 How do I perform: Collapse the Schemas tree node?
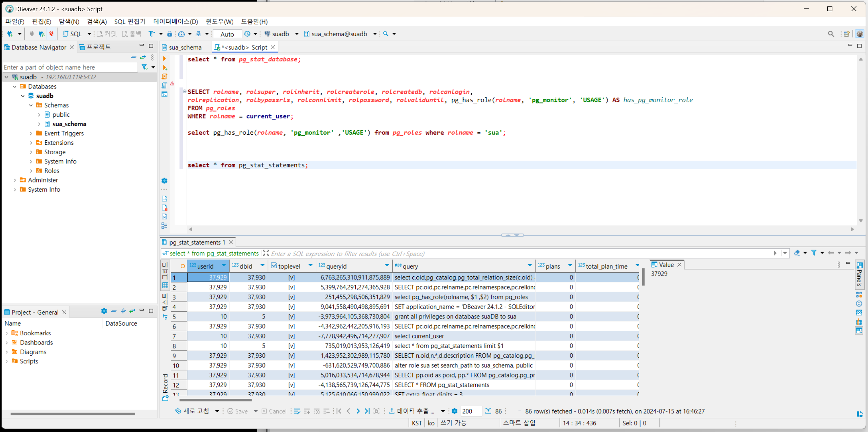[31, 105]
